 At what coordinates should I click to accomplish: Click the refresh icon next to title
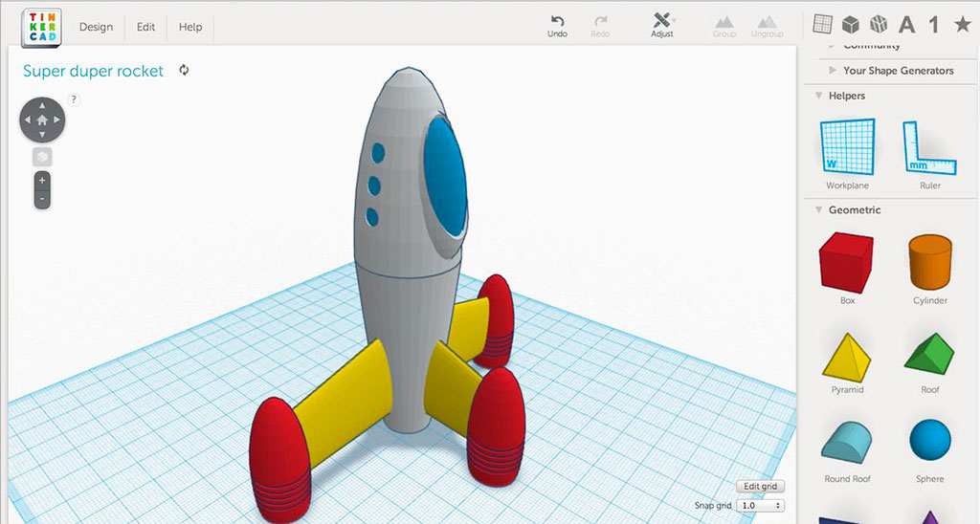(x=184, y=70)
